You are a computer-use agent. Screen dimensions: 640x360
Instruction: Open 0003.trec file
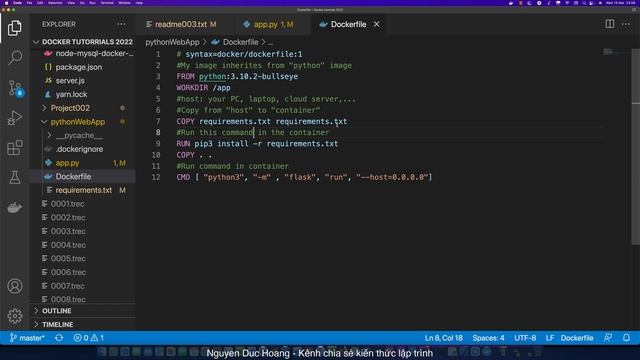83,231
